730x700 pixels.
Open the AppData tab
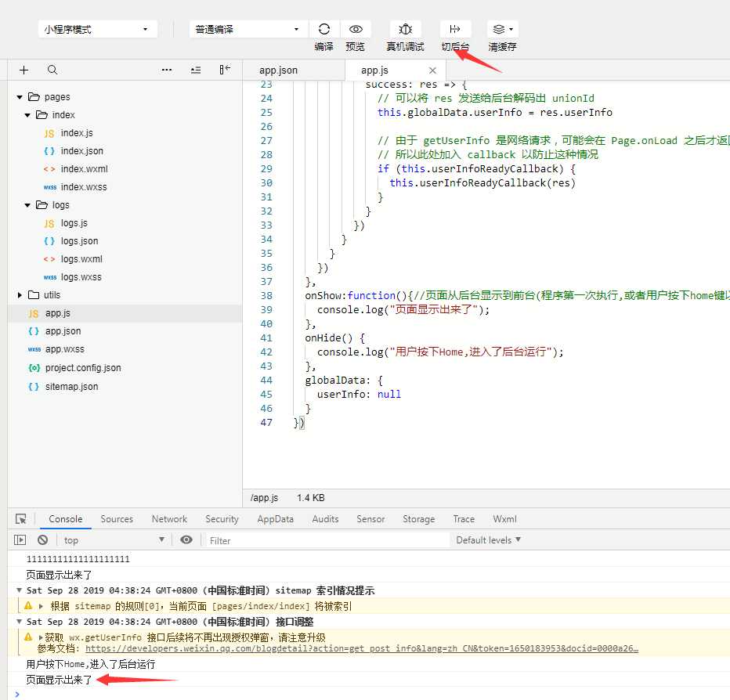click(275, 519)
